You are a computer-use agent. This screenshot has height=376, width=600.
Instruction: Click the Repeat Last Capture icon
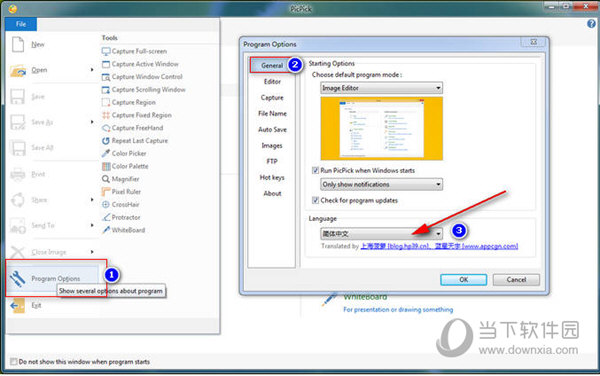(x=106, y=141)
